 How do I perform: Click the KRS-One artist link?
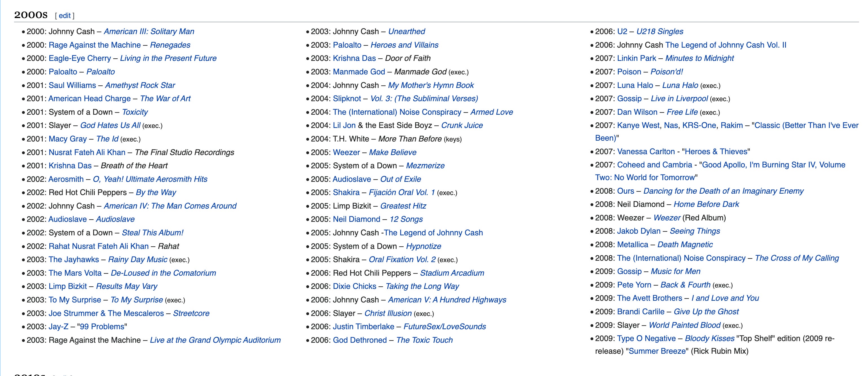(x=699, y=125)
